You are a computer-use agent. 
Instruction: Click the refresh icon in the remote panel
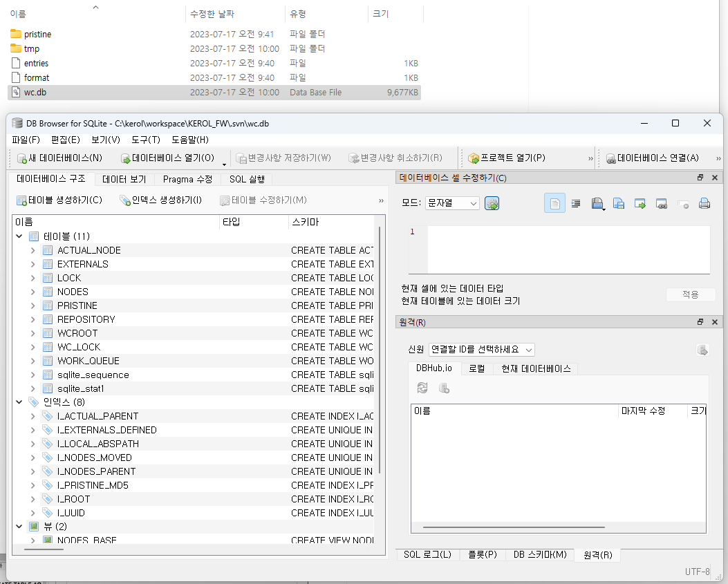422,388
